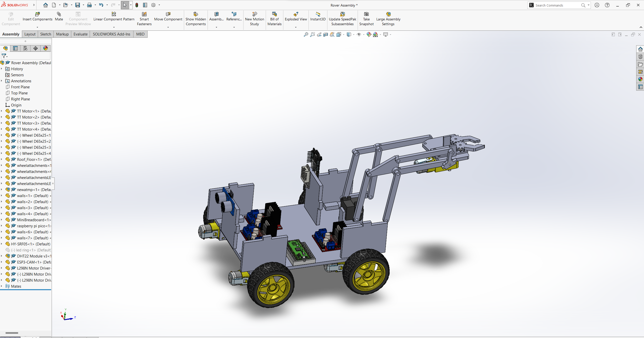Screen dimensions: 644x338
Task: Open the SOLIDWORKS Add-Ins tab
Action: click(x=111, y=34)
